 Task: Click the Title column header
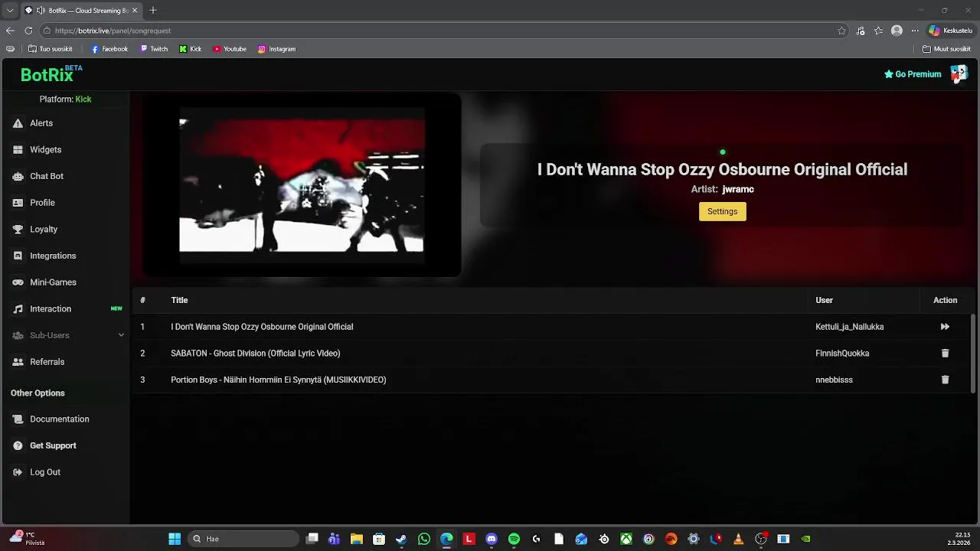click(x=179, y=300)
